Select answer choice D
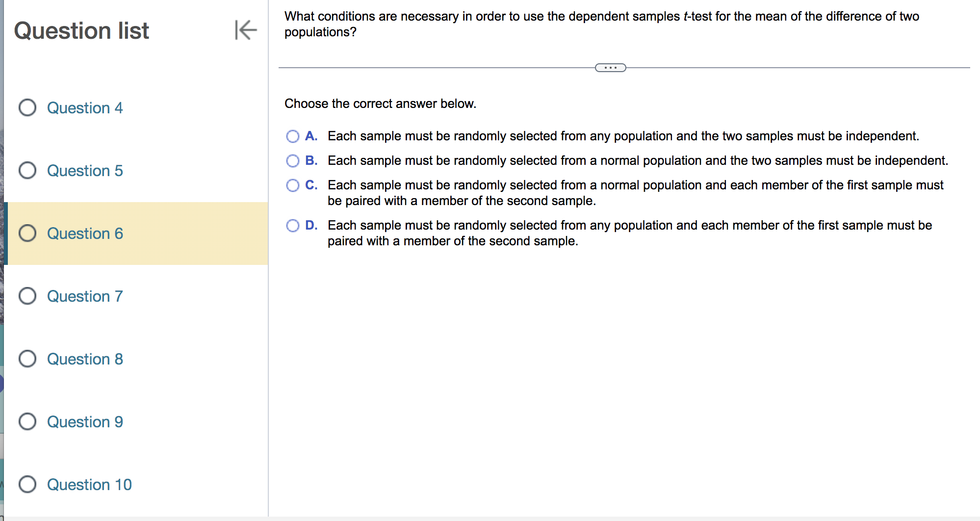980x521 pixels. point(293,225)
